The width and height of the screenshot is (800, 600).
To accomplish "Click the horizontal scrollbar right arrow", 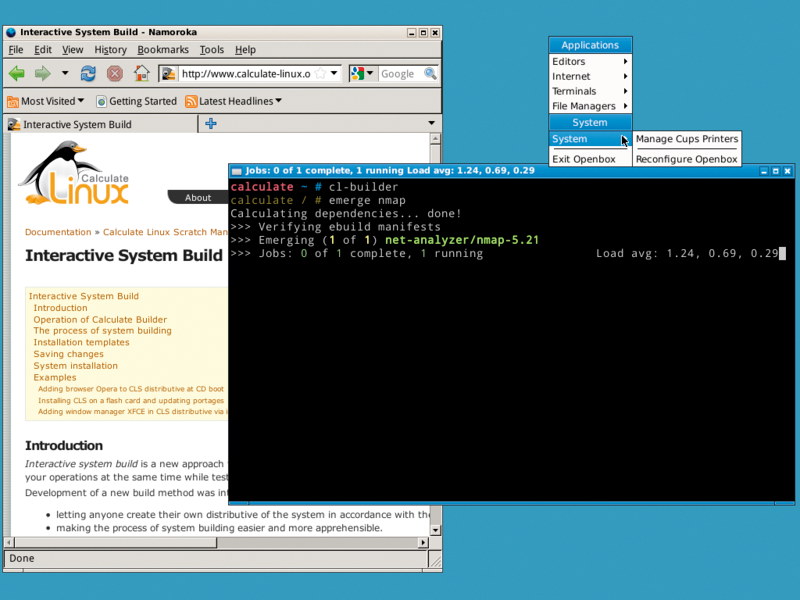I will tap(422, 542).
